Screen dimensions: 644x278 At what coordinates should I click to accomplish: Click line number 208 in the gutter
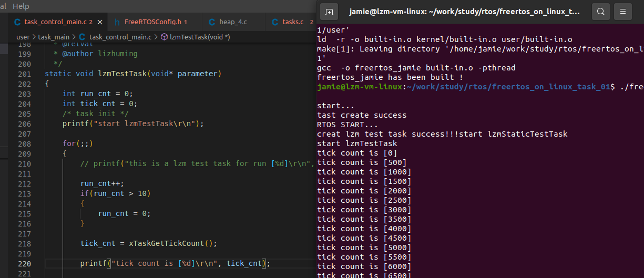(x=25, y=143)
